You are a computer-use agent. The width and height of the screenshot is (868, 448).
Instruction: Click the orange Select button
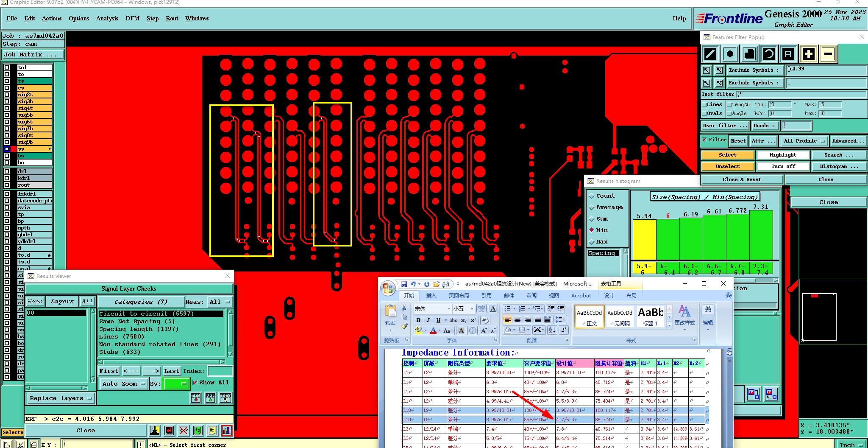coord(728,155)
